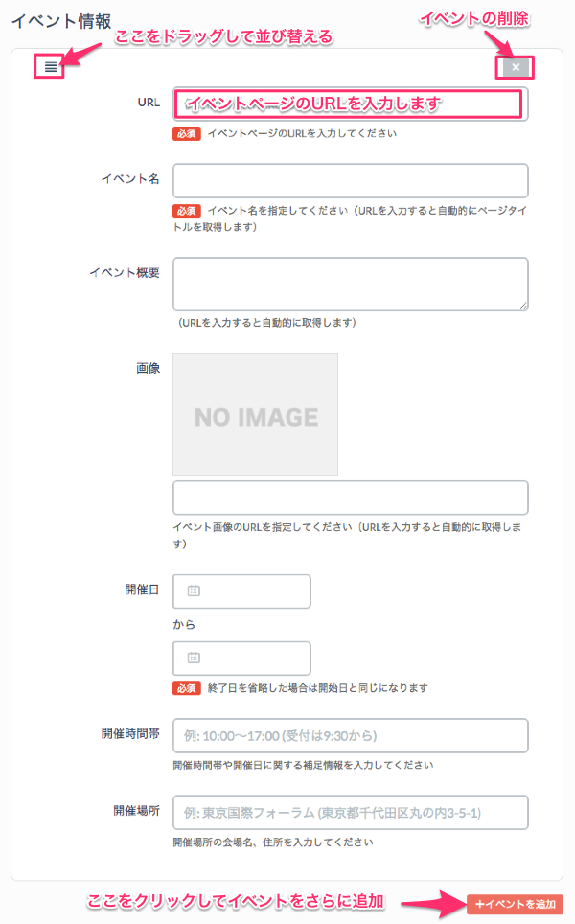Image resolution: width=575 pixels, height=924 pixels.
Task: Click the イベント名 text field
Action: [x=350, y=180]
